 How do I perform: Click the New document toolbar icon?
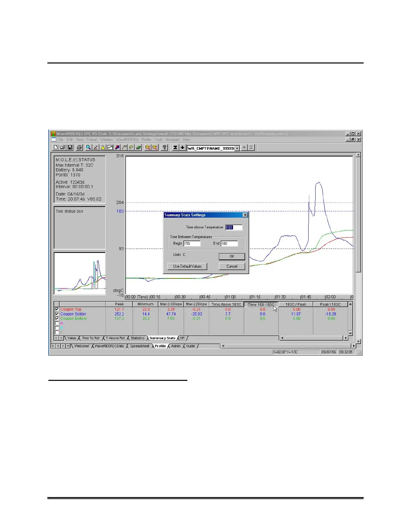coord(56,147)
